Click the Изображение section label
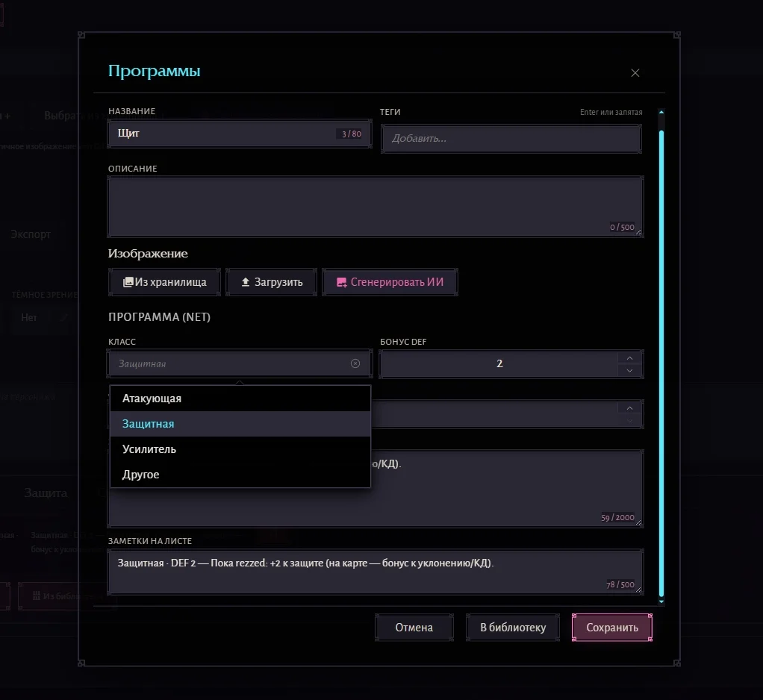This screenshot has height=700, width=763. [x=148, y=254]
